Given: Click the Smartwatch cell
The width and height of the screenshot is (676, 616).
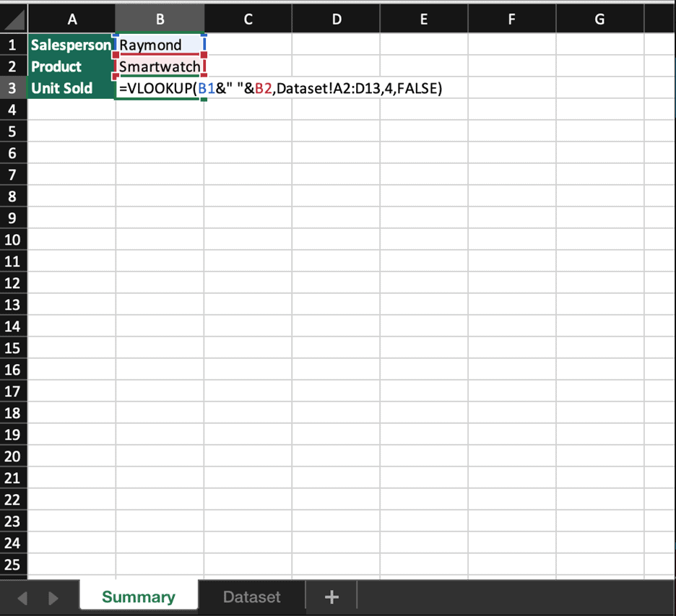Looking at the screenshot, I should pyautogui.click(x=160, y=66).
